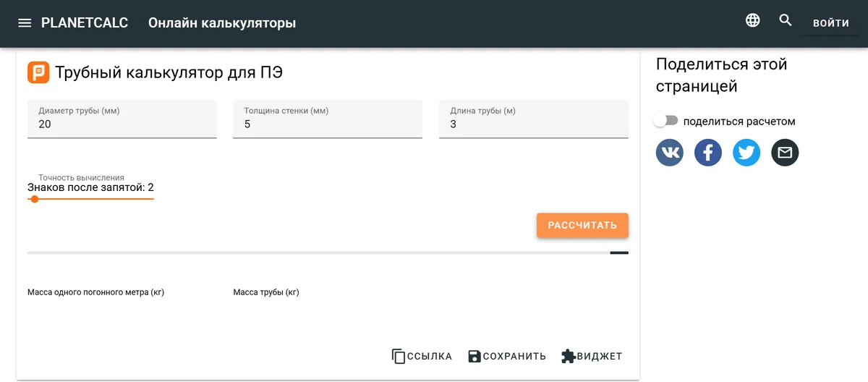Screen dimensions: 868x382
Task: Share page on VK
Action: point(670,153)
